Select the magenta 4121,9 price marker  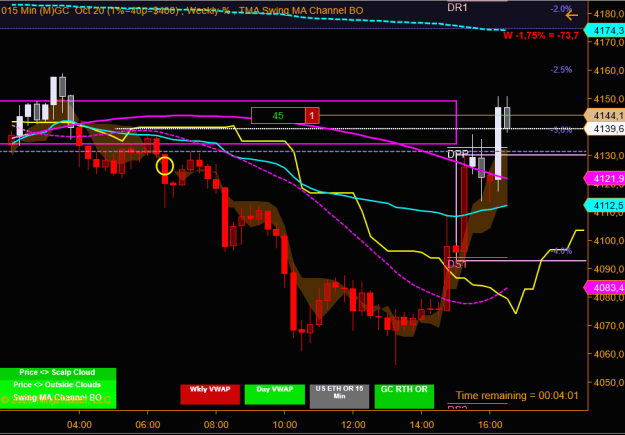coord(605,179)
